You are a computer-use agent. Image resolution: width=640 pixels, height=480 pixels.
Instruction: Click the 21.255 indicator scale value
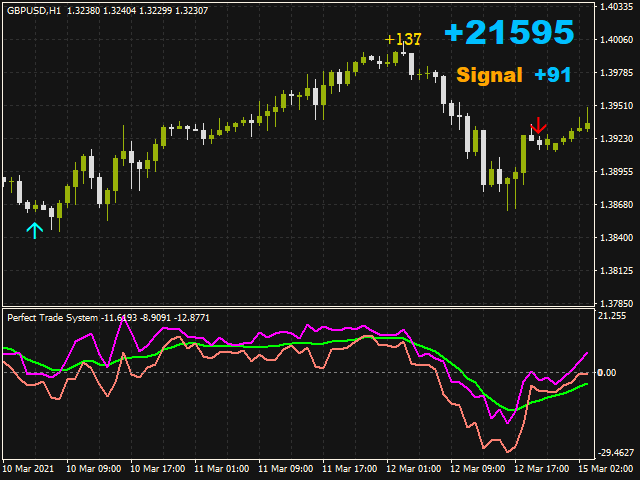click(612, 316)
